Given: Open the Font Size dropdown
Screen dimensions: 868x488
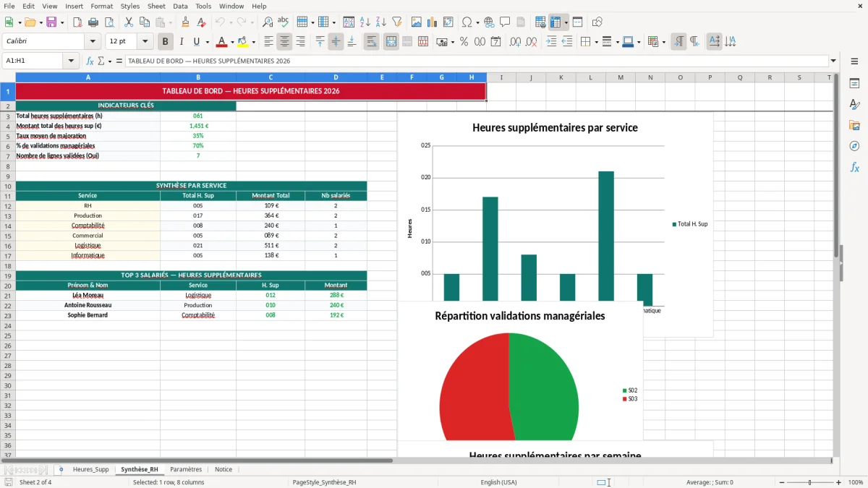Looking at the screenshot, I should pos(145,41).
